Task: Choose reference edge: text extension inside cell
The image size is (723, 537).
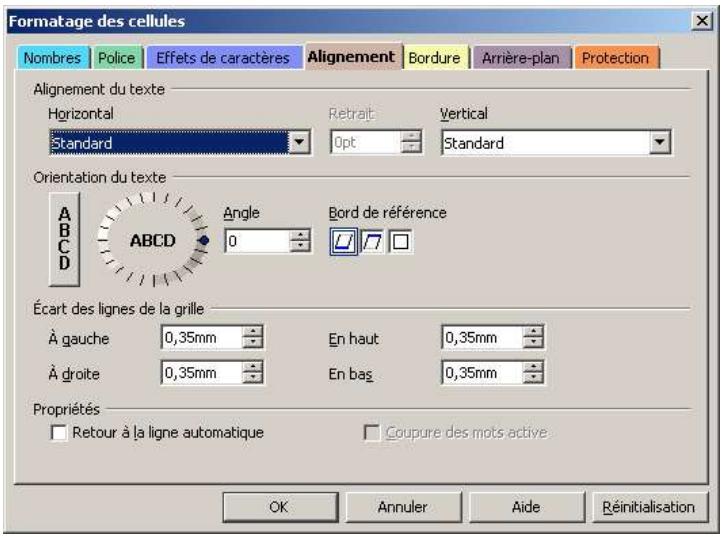Action: point(400,241)
